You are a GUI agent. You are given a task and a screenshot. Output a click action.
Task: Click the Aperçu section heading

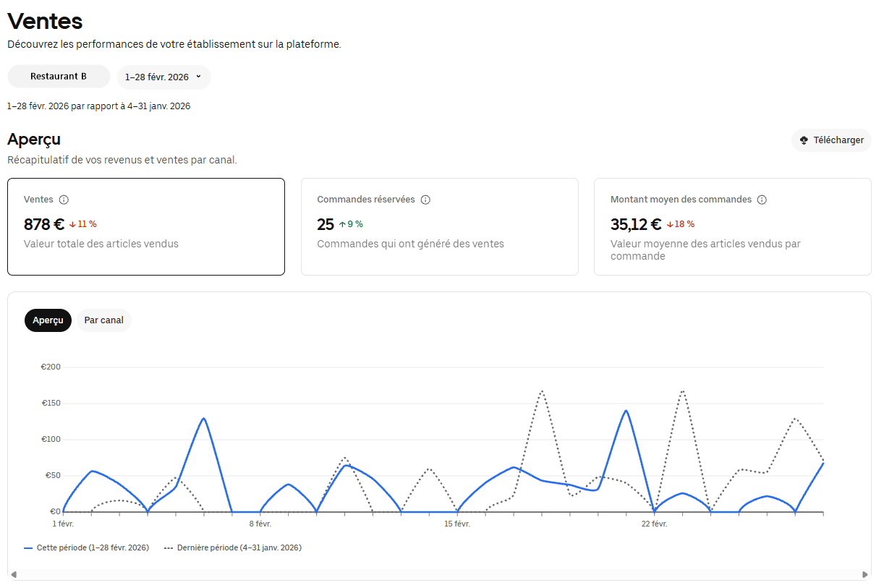[34, 140]
